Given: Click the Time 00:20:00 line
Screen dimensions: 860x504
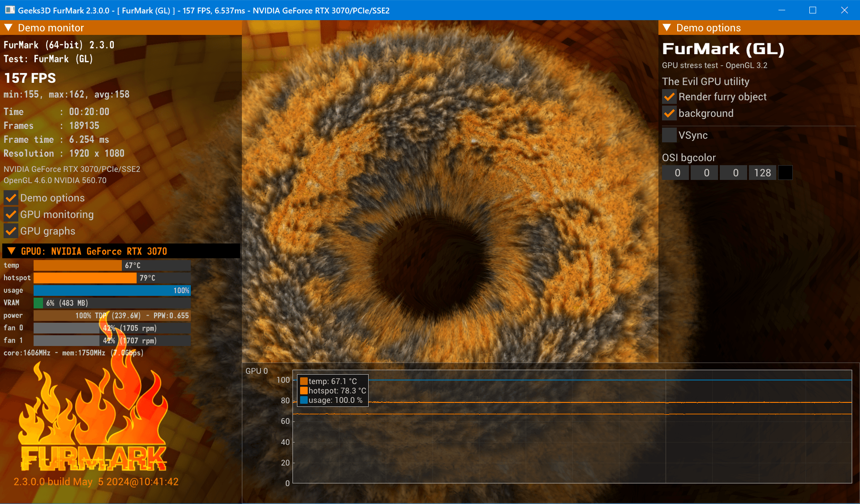Looking at the screenshot, I should (x=56, y=112).
